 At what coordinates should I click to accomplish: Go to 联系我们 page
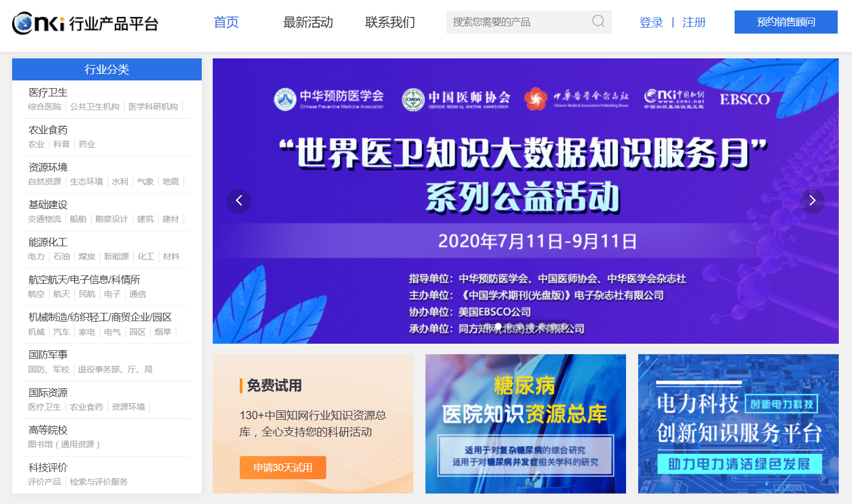(x=390, y=22)
